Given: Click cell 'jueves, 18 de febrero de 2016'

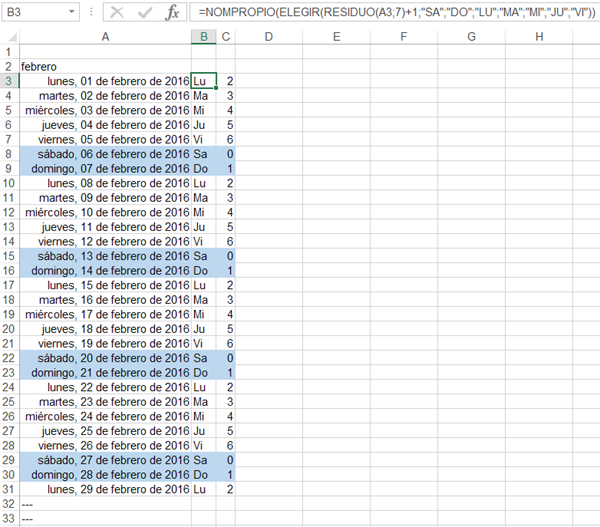Looking at the screenshot, I should click(105, 329).
